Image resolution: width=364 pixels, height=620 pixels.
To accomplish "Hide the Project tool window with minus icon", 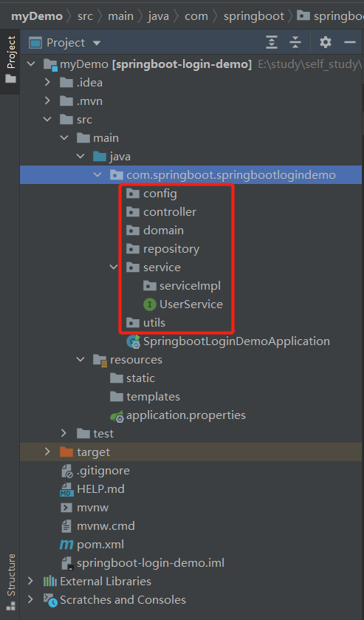I will [350, 42].
